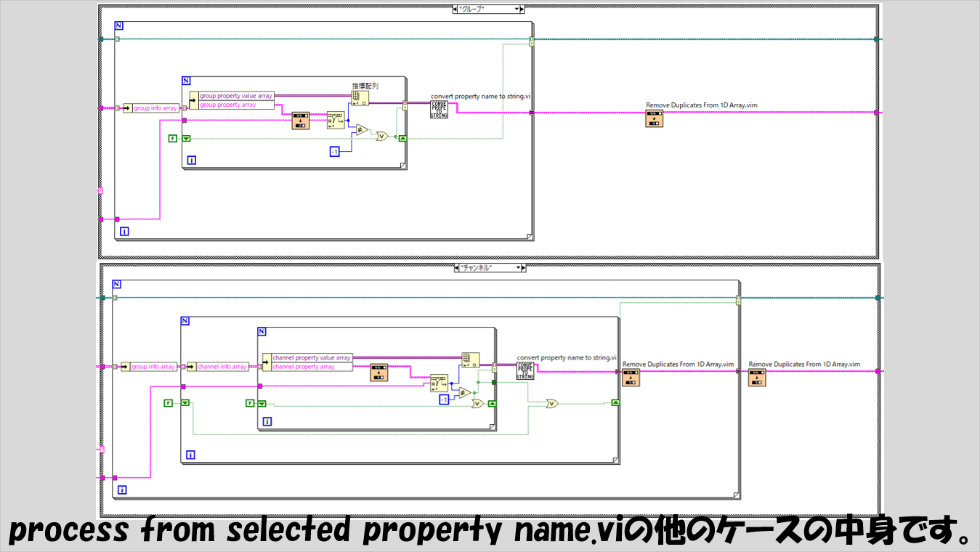Screen dimensions: 980x552
Task: Go to previous case before チャンネル
Action: tap(457, 268)
